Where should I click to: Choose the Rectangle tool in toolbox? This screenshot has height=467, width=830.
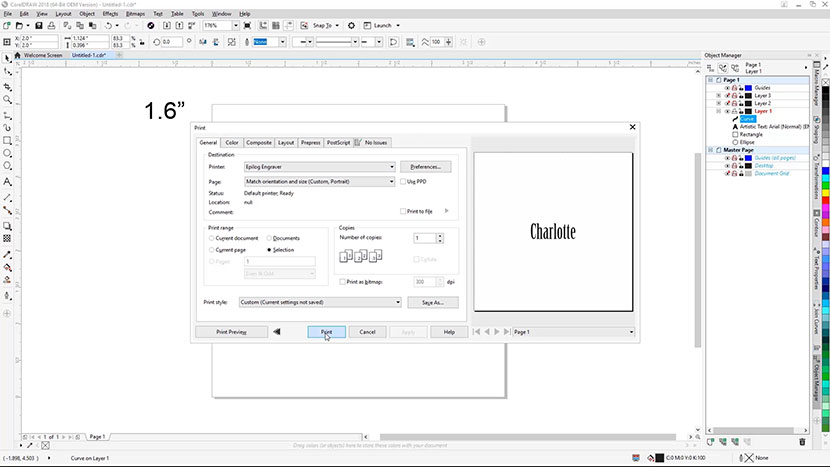pos(8,141)
